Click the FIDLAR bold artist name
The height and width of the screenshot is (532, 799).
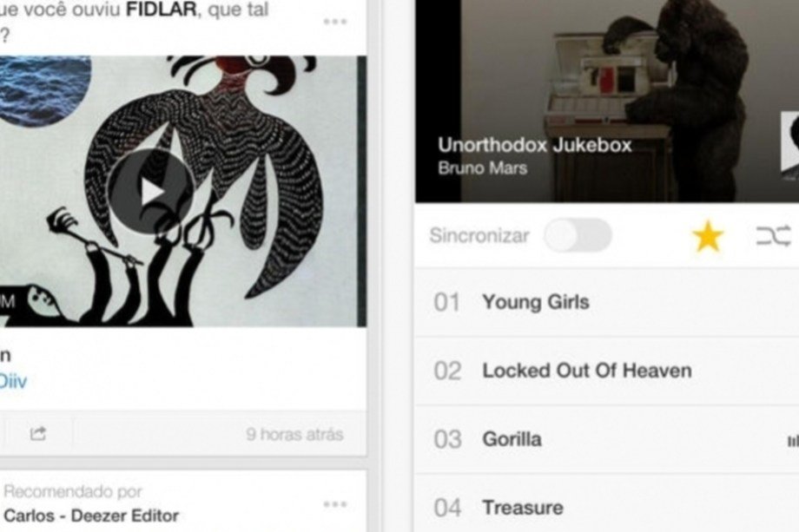[161, 10]
